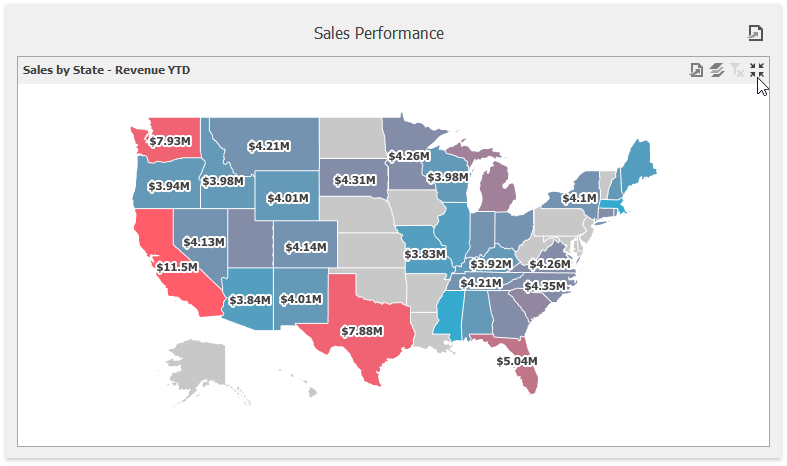Open the map item's Export To menu

[x=697, y=70]
